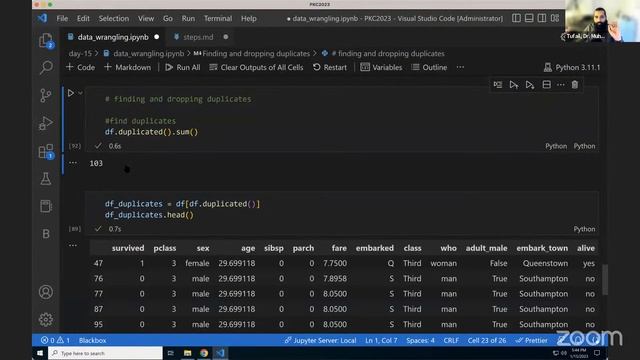640x360 pixels.
Task: Click errors and warnings status indicator
Action: (x=55, y=340)
